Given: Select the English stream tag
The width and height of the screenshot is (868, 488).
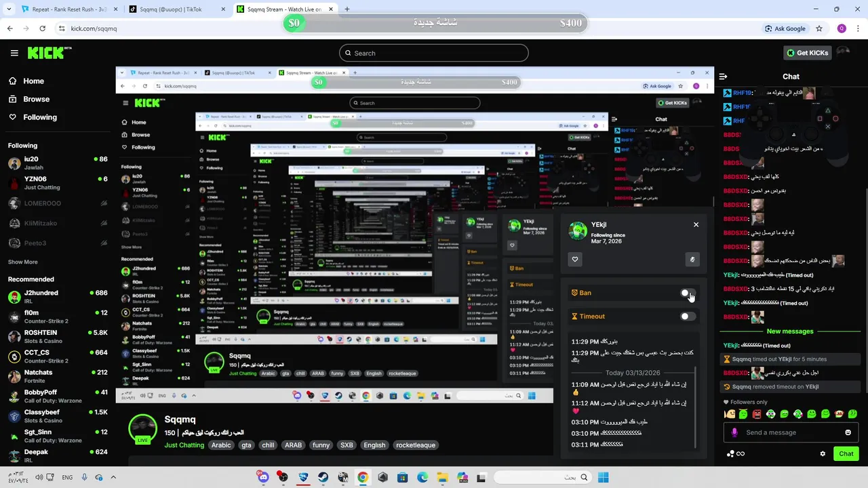Looking at the screenshot, I should [x=374, y=445].
